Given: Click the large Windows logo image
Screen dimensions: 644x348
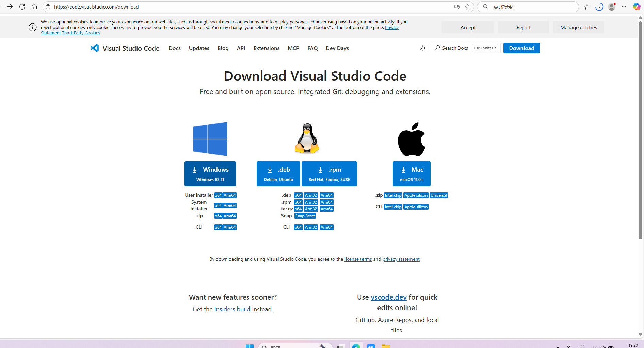Looking at the screenshot, I should 210,139.
